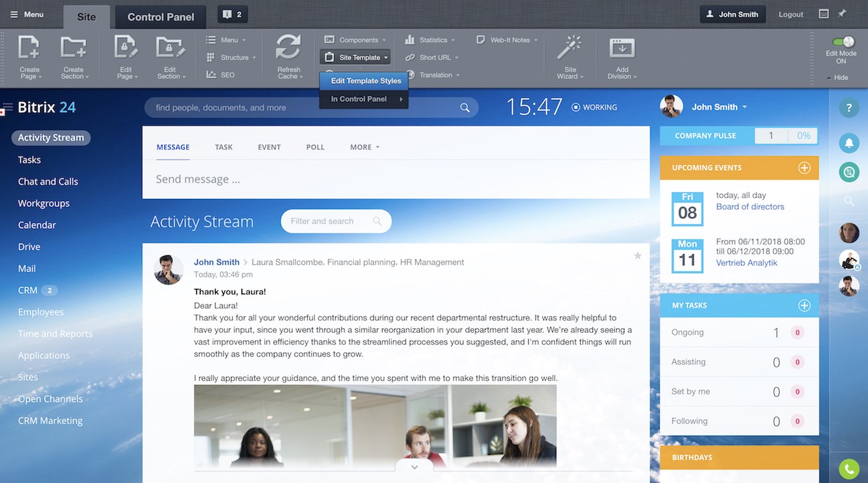Click the green phone call icon
The height and width of the screenshot is (483, 868).
(849, 469)
